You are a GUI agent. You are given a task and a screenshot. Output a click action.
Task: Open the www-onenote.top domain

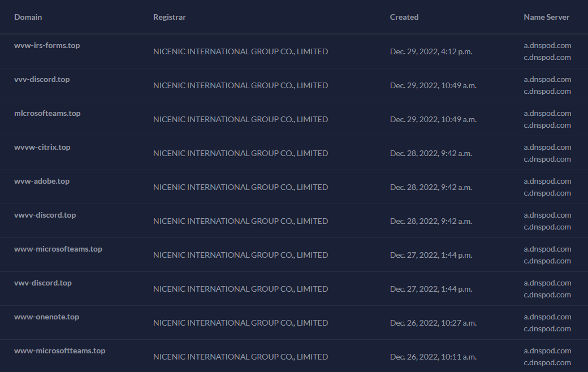[47, 317]
